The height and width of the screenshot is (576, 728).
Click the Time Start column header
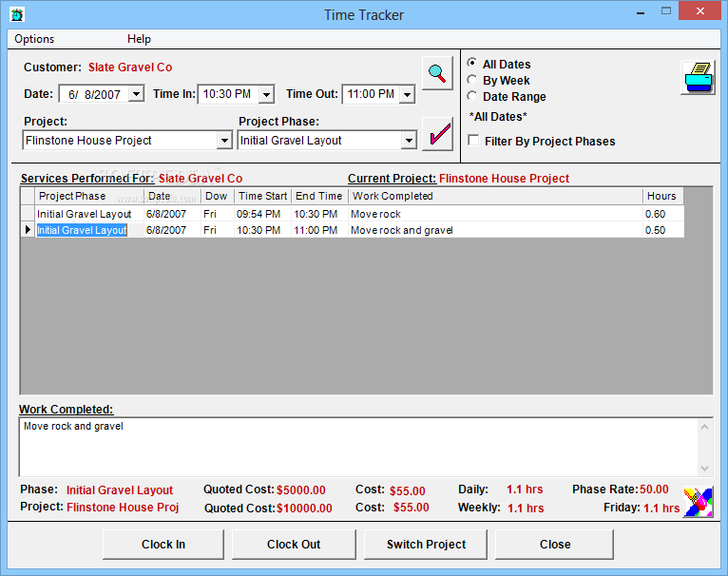pyautogui.click(x=262, y=196)
